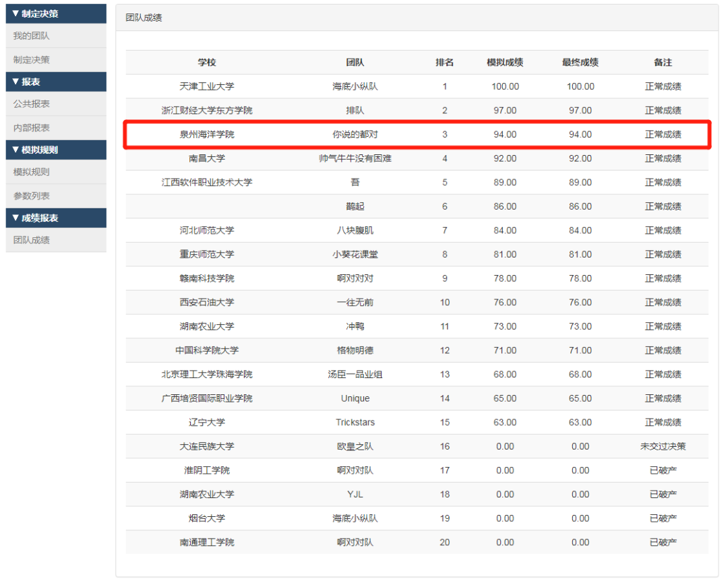728x585 pixels.
Task: Click the Trickstars team name
Action: (355, 422)
